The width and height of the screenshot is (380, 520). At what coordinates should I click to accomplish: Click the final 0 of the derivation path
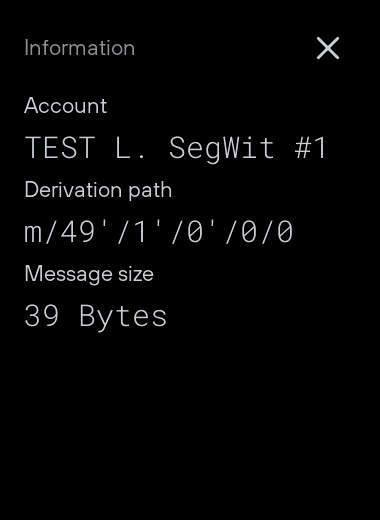285,232
